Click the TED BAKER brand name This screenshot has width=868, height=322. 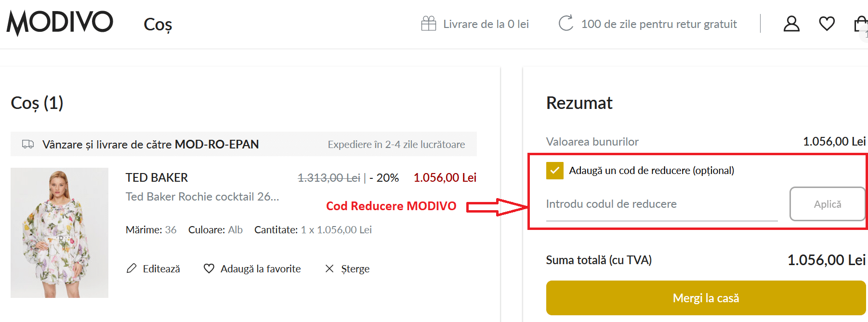click(157, 178)
